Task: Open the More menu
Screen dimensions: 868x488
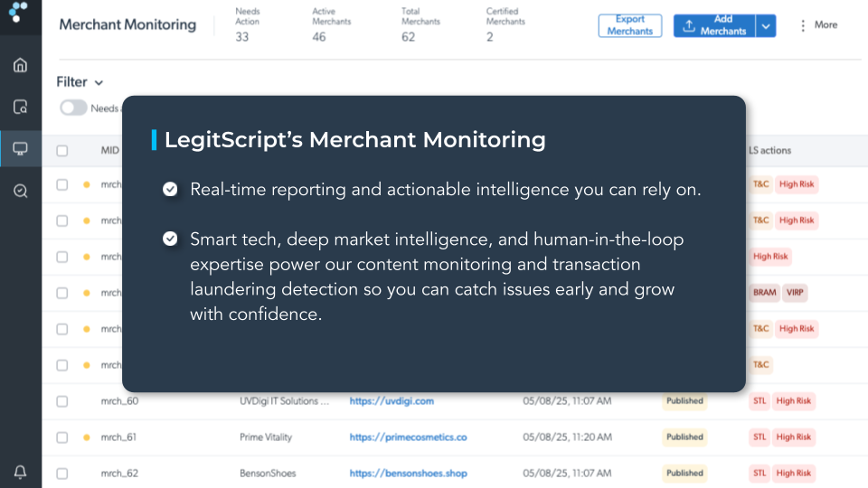Action: point(819,25)
